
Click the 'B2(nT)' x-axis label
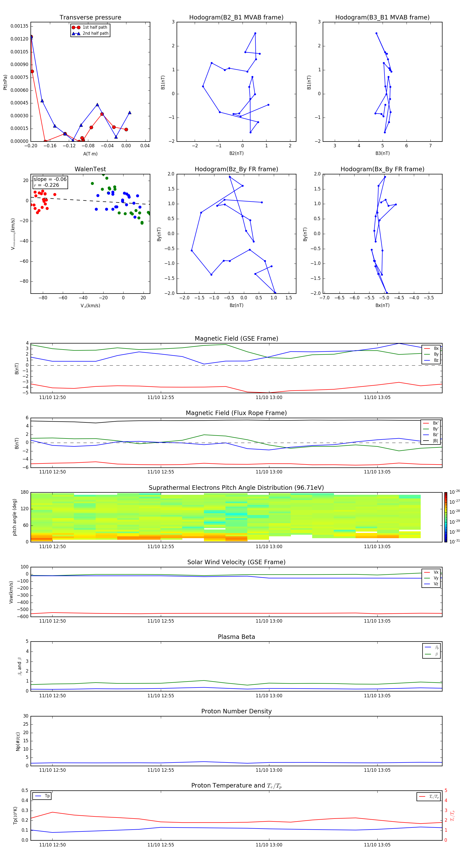pyautogui.click(x=236, y=153)
